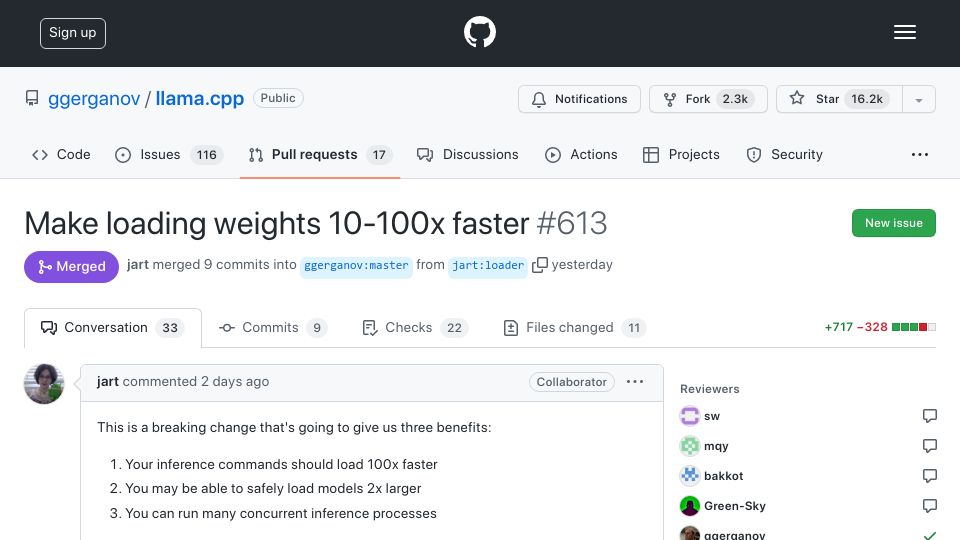Click the Sign up button
Image resolution: width=960 pixels, height=540 pixels.
(73, 33)
